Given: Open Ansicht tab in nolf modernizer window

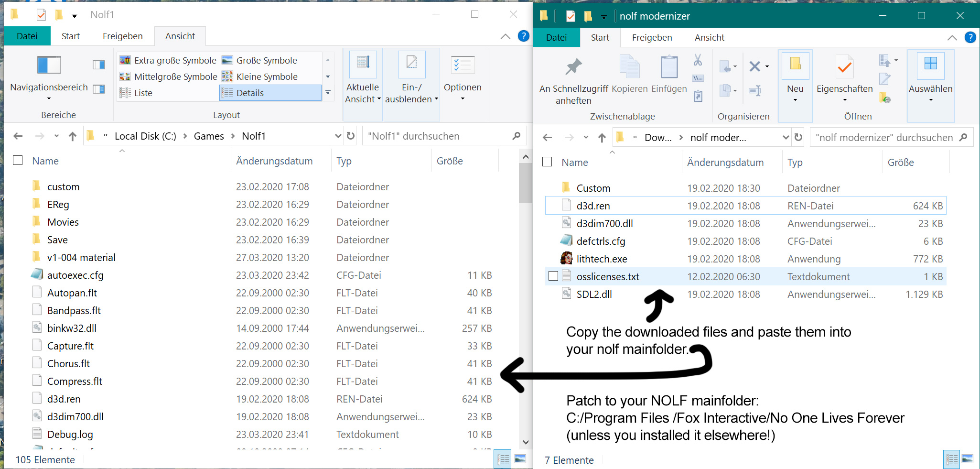Looking at the screenshot, I should pyautogui.click(x=709, y=37).
